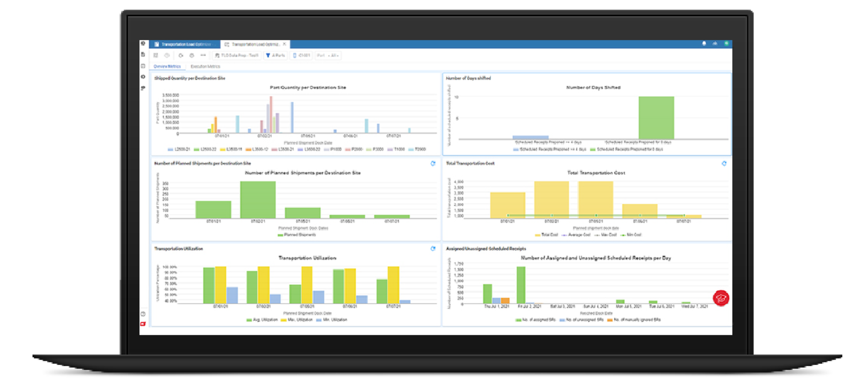Refresh the Total Transportation Cost widget
This screenshot has width=868, height=382.
(724, 163)
